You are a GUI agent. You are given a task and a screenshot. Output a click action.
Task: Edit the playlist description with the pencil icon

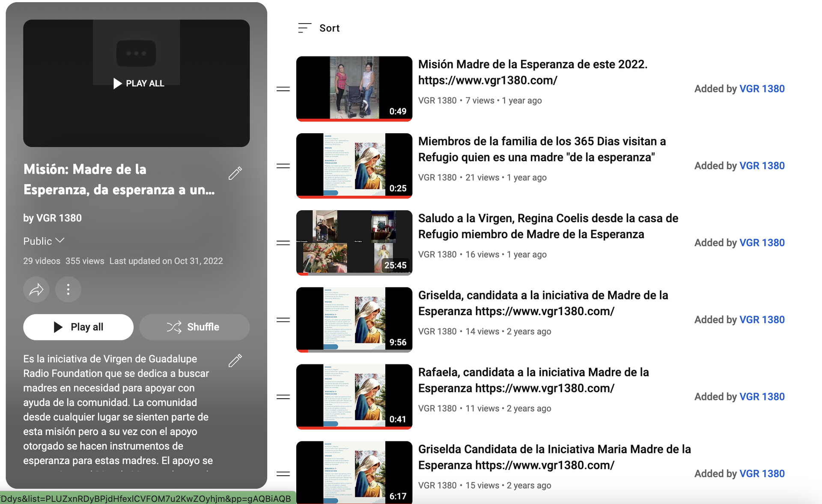(x=235, y=361)
